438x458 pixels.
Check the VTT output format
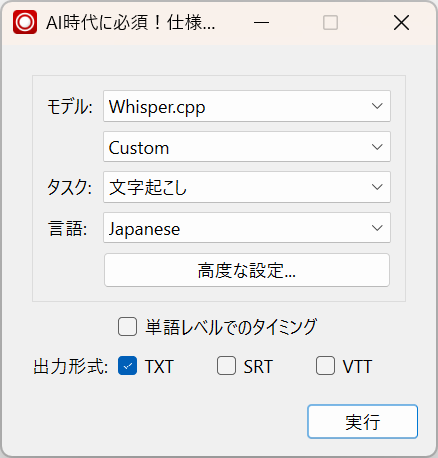pos(325,366)
